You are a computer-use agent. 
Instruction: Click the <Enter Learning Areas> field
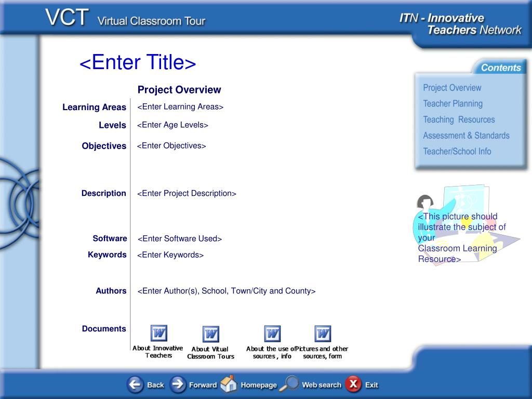pos(180,107)
